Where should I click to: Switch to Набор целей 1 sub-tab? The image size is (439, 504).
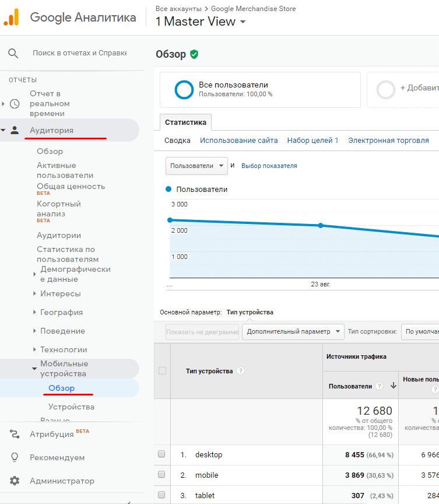click(313, 141)
